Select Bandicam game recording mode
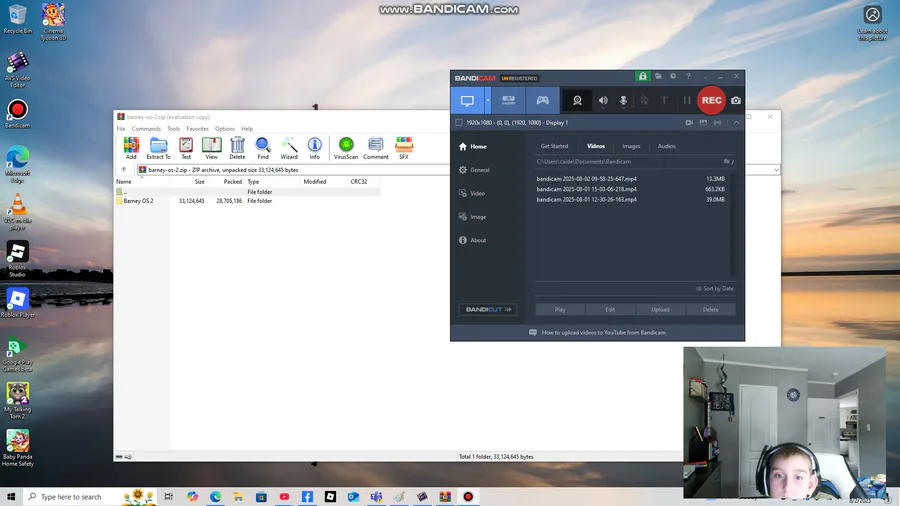This screenshot has width=900, height=506. (x=542, y=100)
